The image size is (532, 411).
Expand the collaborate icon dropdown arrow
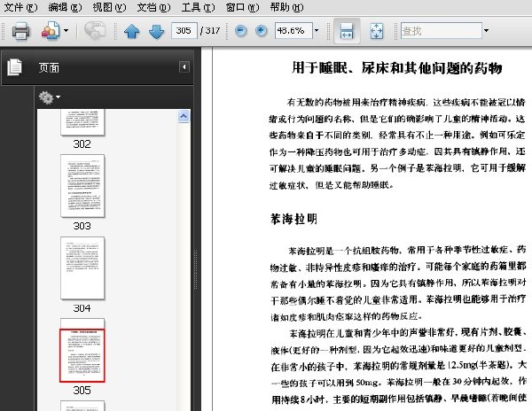pyautogui.click(x=66, y=30)
